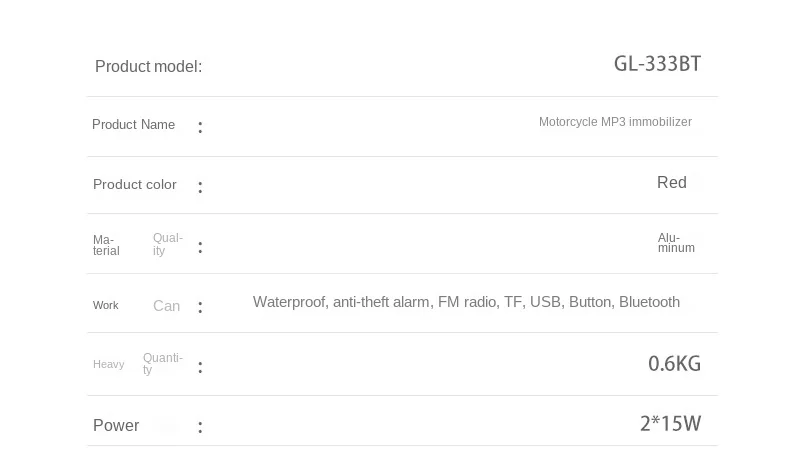
Task: Select the 0.6KG weight value
Action: point(674,364)
